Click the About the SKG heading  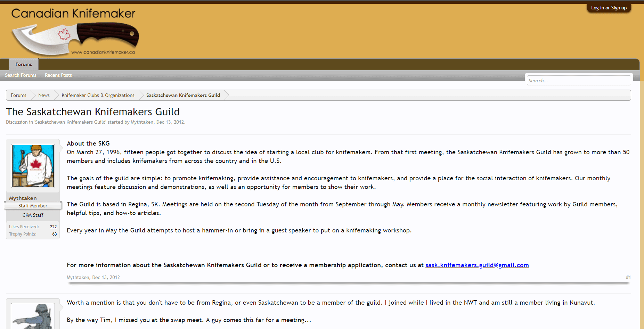click(88, 143)
